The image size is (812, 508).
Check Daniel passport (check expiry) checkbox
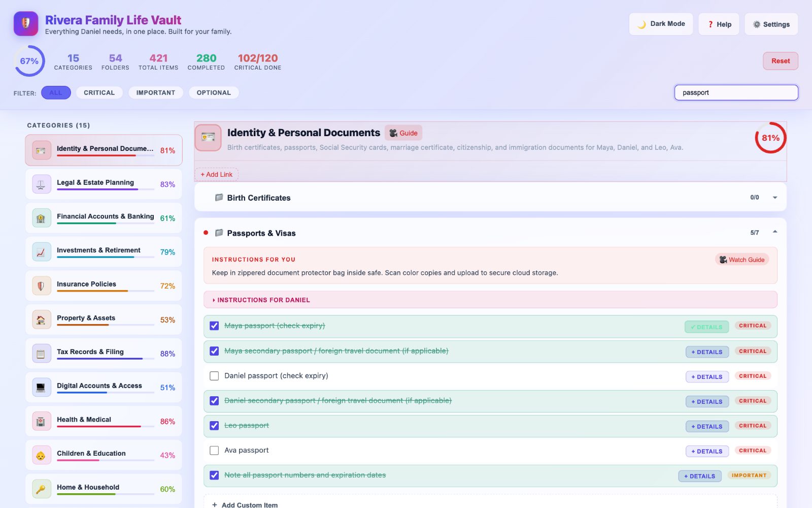click(x=214, y=376)
